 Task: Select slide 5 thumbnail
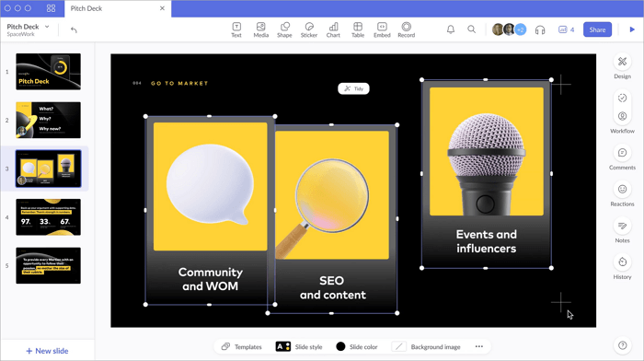49,265
